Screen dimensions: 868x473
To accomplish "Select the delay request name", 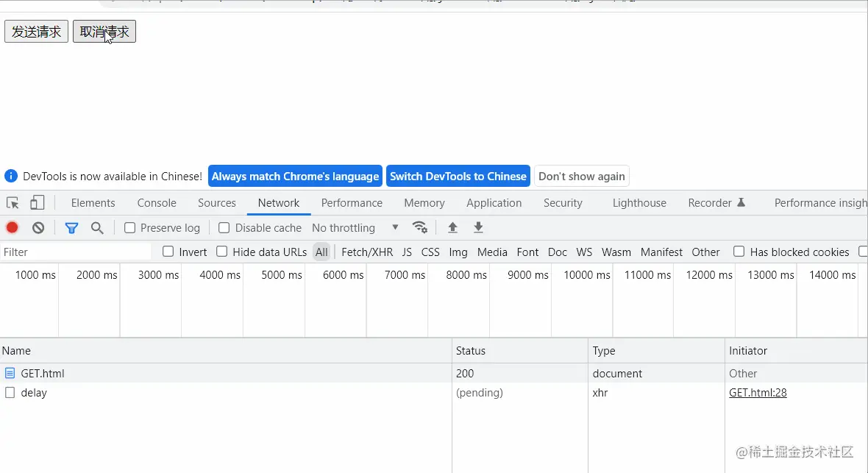I will point(34,393).
